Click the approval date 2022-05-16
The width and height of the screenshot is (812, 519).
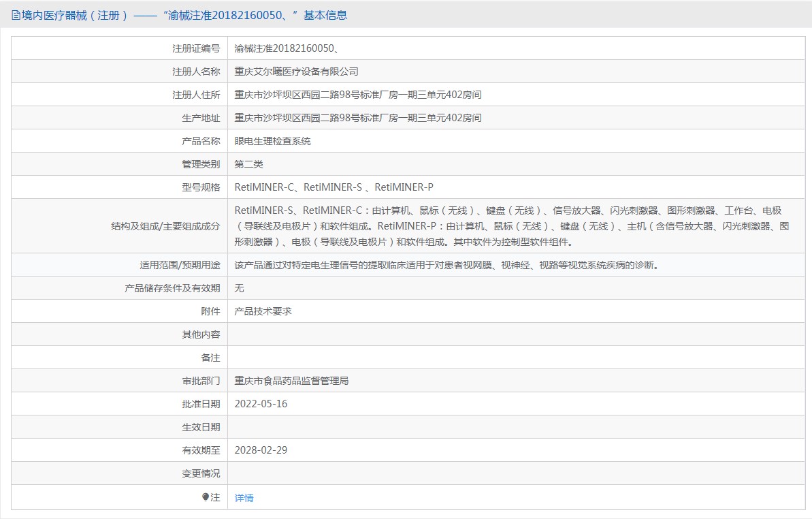261,404
